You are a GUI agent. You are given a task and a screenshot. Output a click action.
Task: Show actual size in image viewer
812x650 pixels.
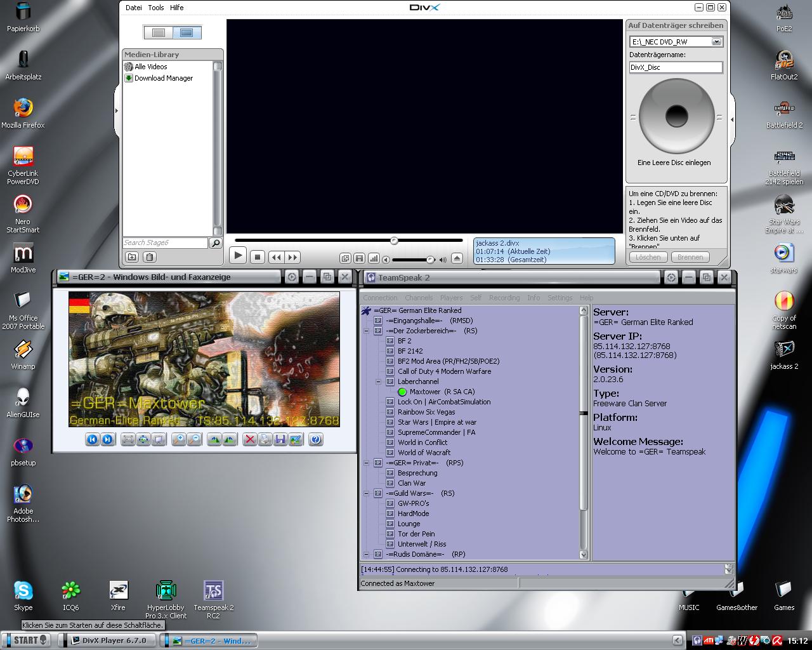(143, 439)
